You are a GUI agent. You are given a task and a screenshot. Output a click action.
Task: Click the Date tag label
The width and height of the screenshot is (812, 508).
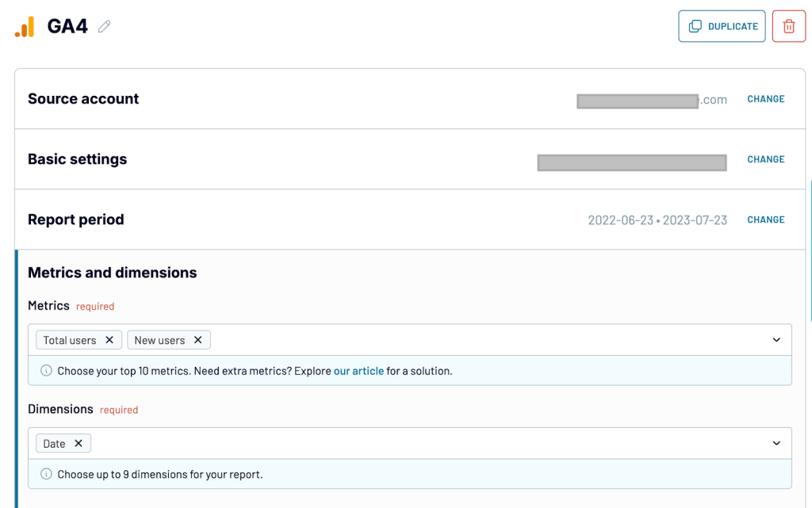point(54,444)
